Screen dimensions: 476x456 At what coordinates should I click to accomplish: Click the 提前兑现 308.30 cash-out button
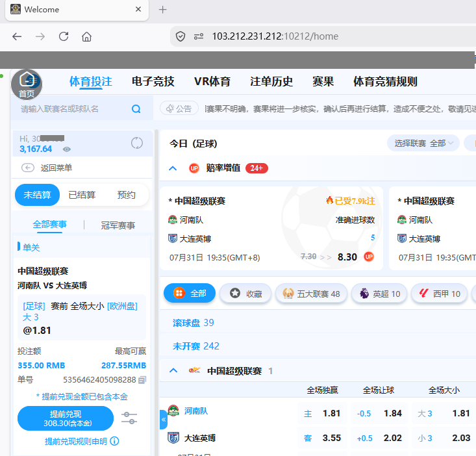pyautogui.click(x=66, y=418)
